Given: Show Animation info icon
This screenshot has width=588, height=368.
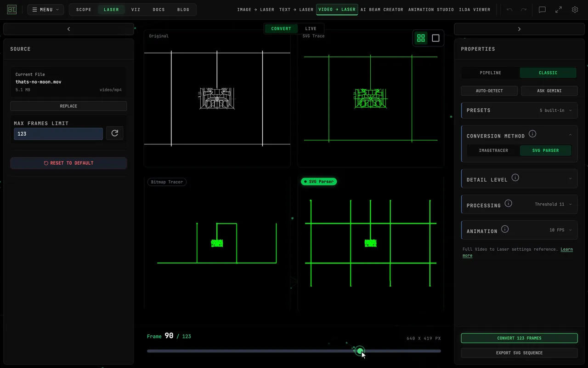Looking at the screenshot, I should click(x=505, y=229).
